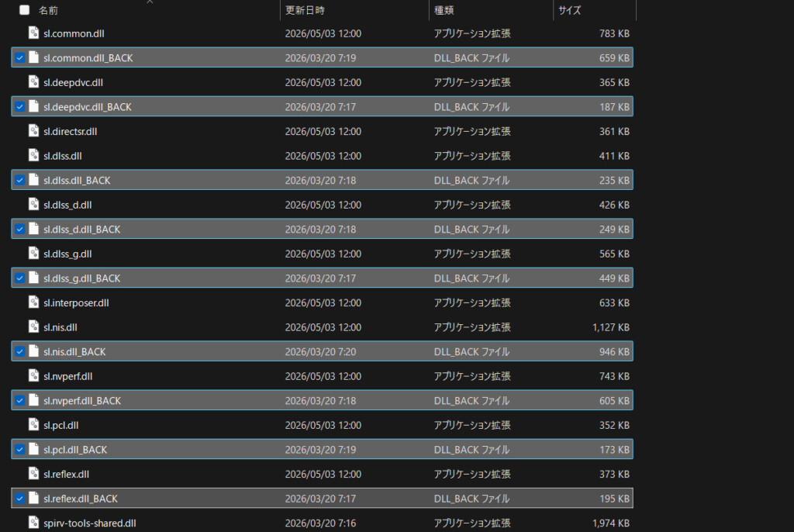
Task: Select the file name sl.dlss_d.dll
Action: click(68, 205)
